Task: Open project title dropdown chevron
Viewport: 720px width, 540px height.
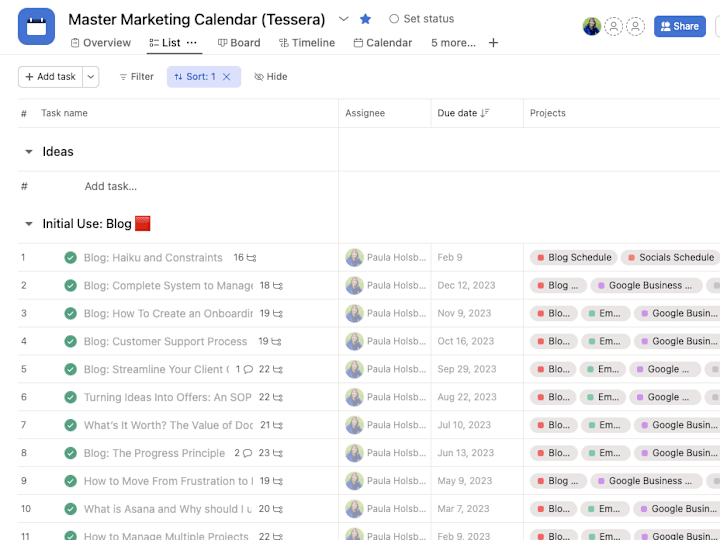Action: (343, 19)
